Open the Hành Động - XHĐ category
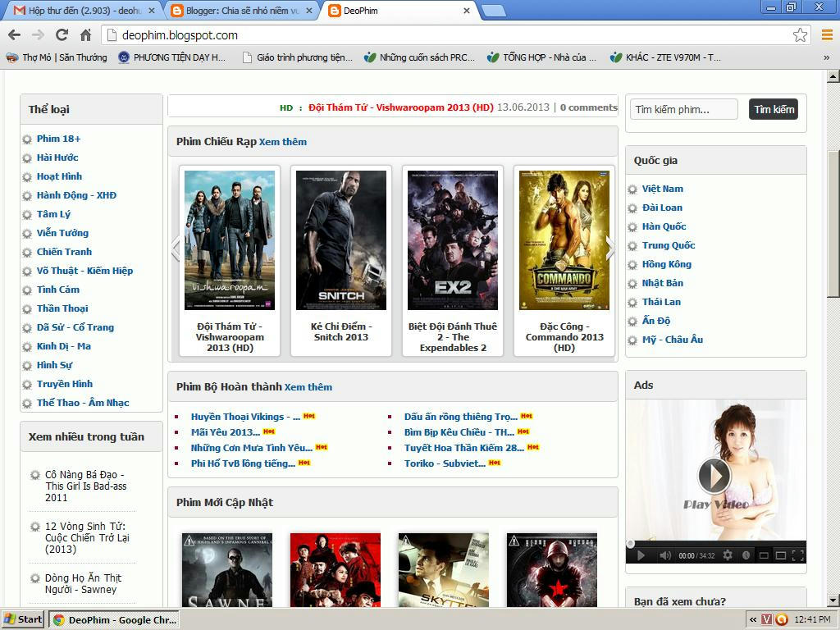This screenshot has height=630, width=840. pyautogui.click(x=76, y=195)
